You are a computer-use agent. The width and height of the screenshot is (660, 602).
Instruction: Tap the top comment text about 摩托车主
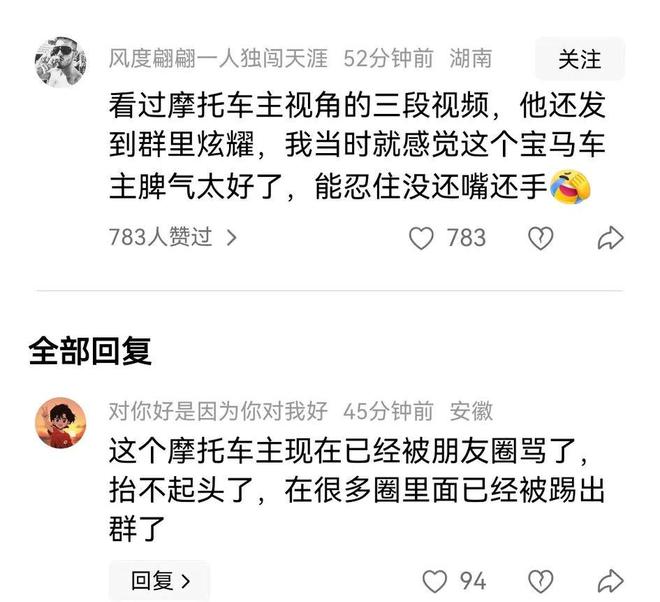pyautogui.click(x=357, y=145)
